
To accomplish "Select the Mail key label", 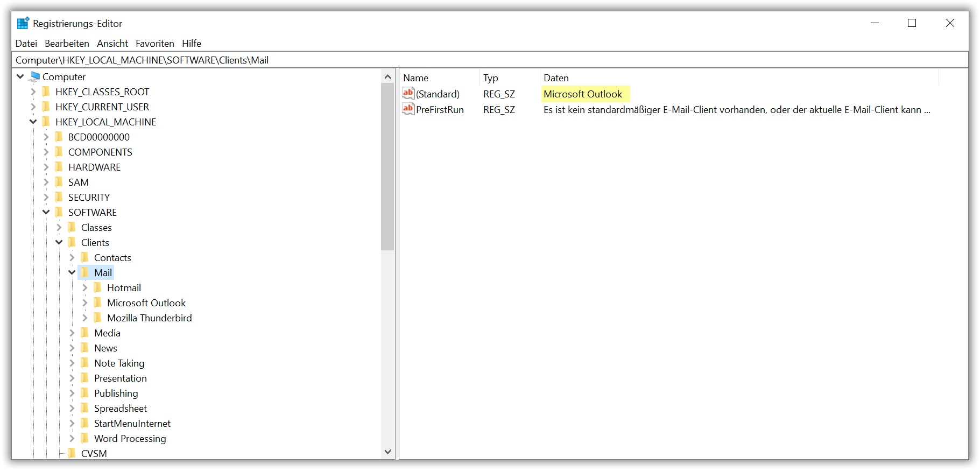I will click(x=103, y=272).
